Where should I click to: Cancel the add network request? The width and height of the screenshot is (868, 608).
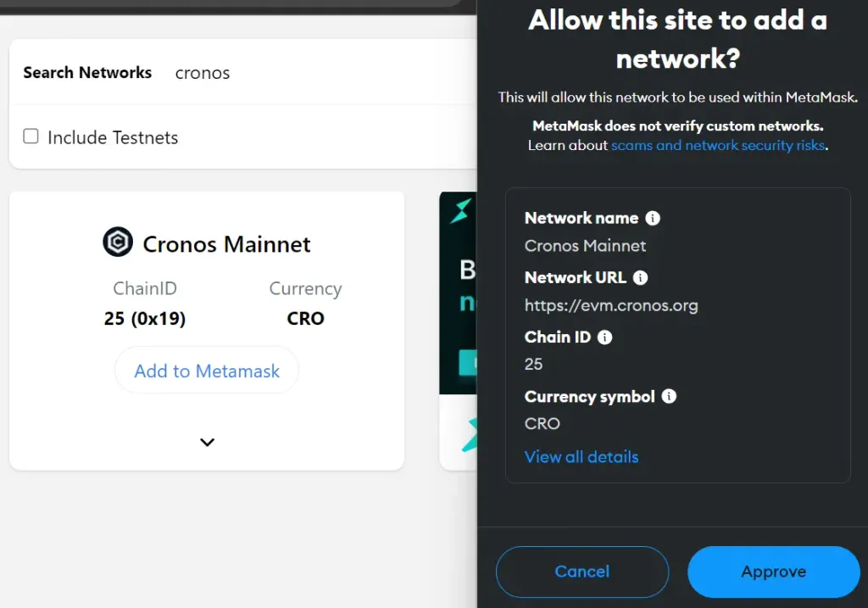(581, 572)
